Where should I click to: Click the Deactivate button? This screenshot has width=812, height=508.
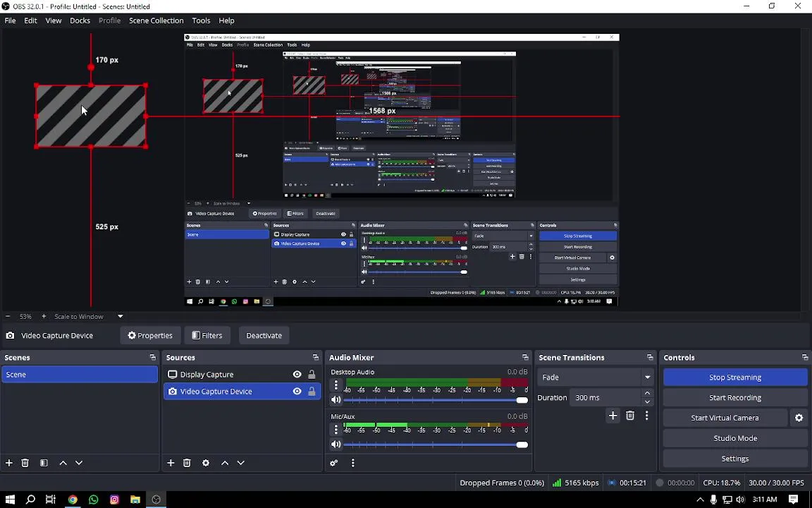[x=264, y=335]
